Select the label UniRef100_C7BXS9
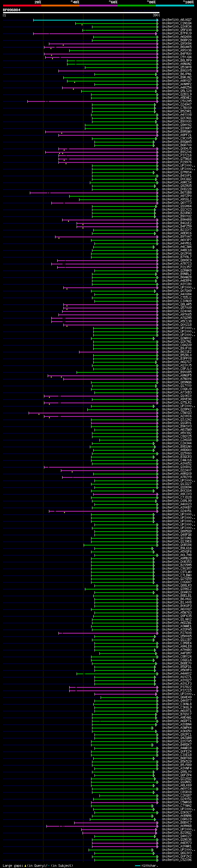197x868 pixels. (177, 108)
